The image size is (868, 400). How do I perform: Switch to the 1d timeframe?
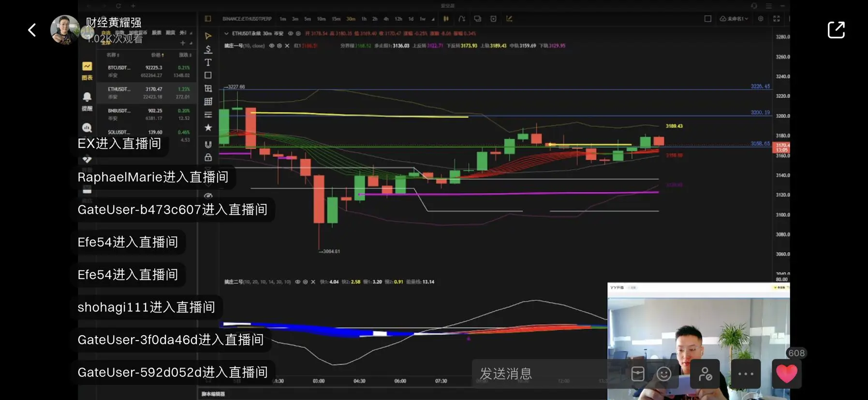[411, 19]
